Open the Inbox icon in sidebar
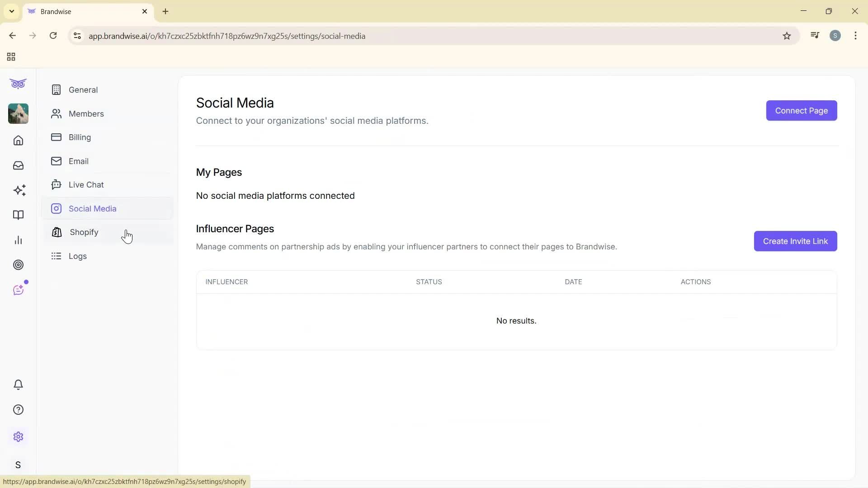 (18, 165)
